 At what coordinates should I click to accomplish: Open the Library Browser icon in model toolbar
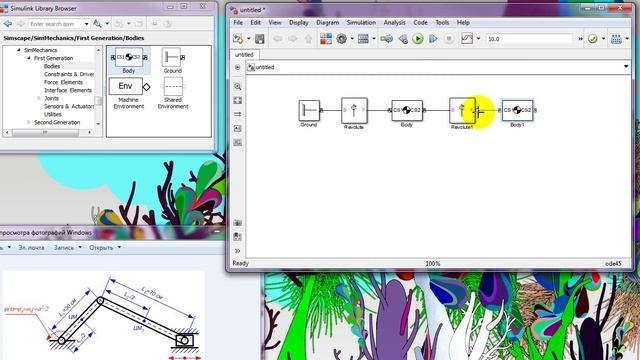326,39
